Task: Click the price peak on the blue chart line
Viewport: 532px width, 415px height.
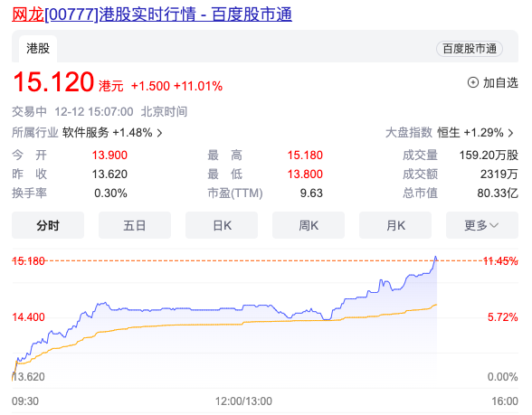Action: point(436,258)
